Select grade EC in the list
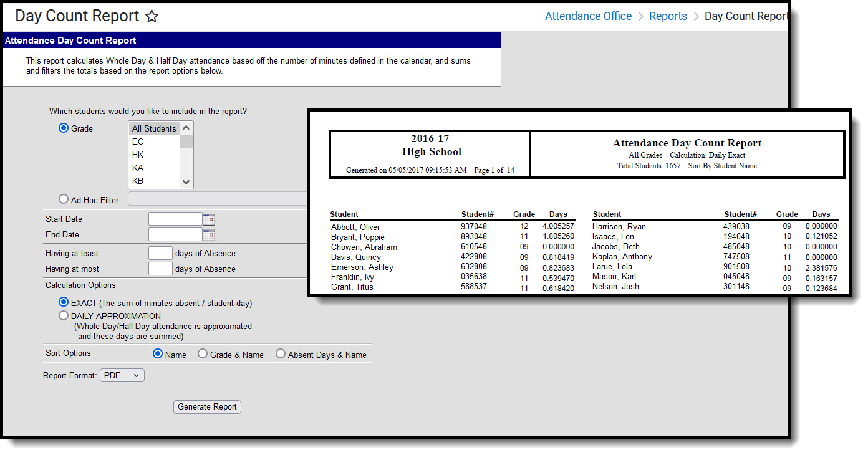Image resolution: width=868 pixels, height=455 pixels. point(154,141)
